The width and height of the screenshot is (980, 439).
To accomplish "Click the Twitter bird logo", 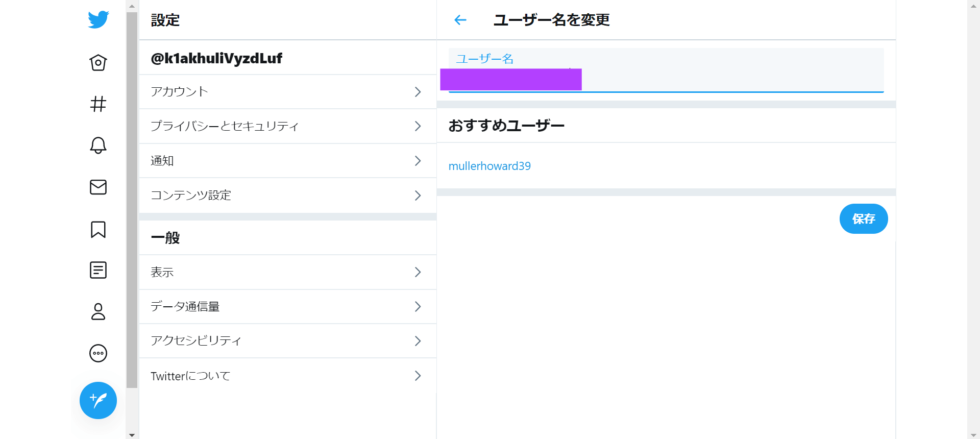I will (x=98, y=20).
